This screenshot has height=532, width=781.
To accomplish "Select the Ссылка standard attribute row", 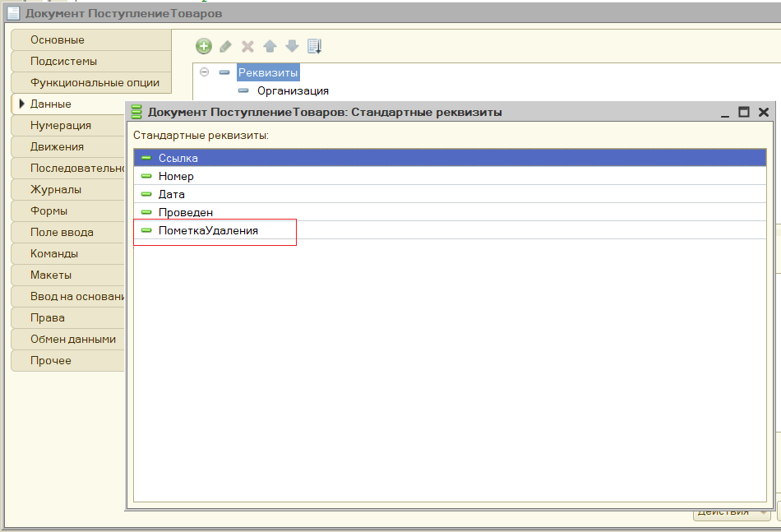I will (178, 158).
